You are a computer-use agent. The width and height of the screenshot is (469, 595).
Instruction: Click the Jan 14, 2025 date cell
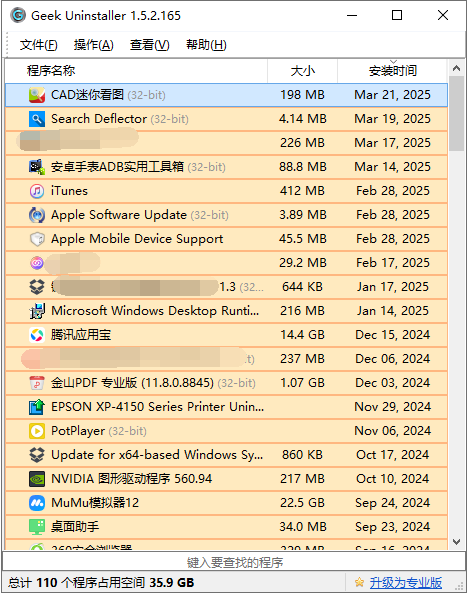pos(392,311)
